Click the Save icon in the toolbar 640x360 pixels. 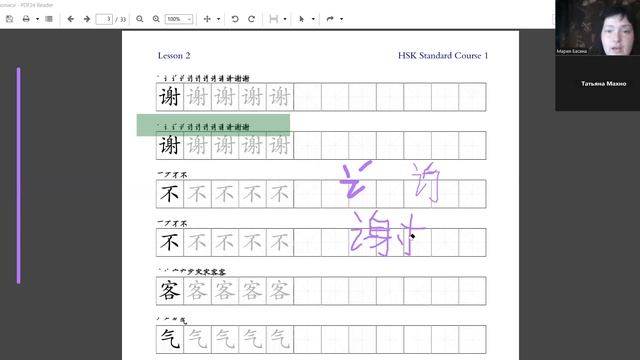tap(9, 19)
